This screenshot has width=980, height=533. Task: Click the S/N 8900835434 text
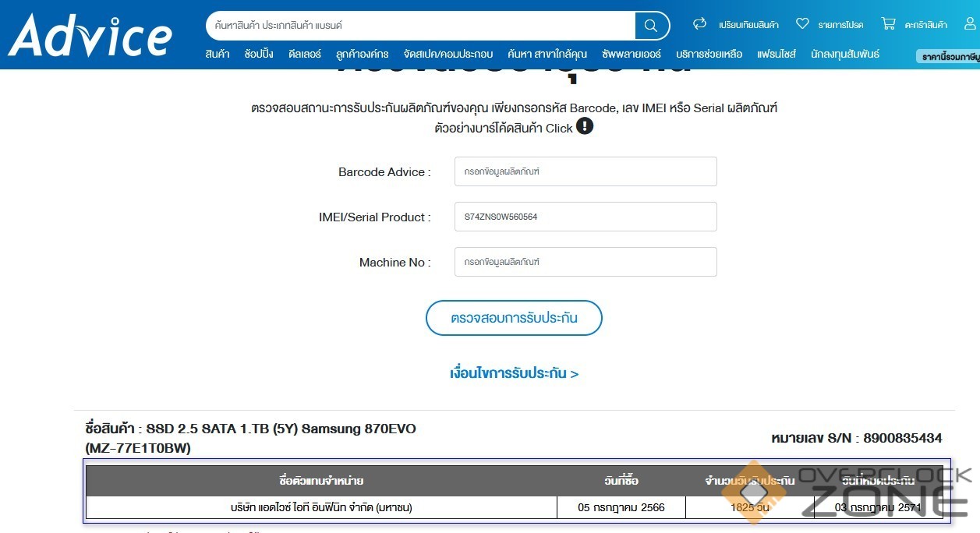[856, 438]
